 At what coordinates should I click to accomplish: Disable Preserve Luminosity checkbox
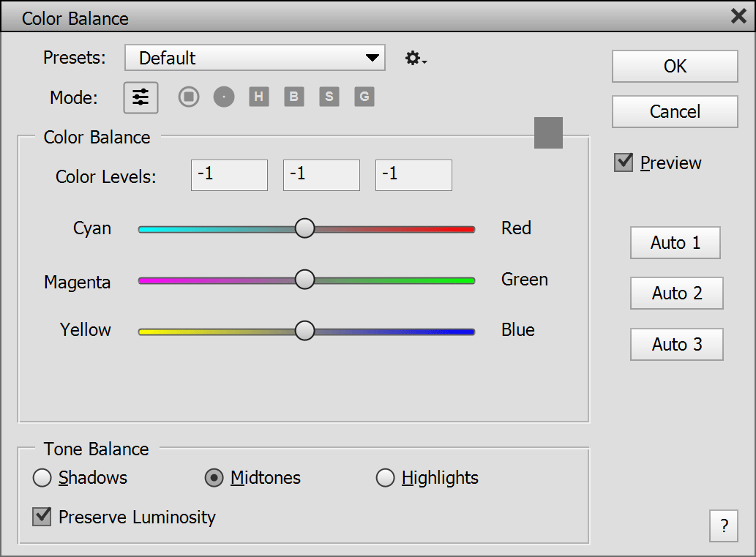[42, 517]
